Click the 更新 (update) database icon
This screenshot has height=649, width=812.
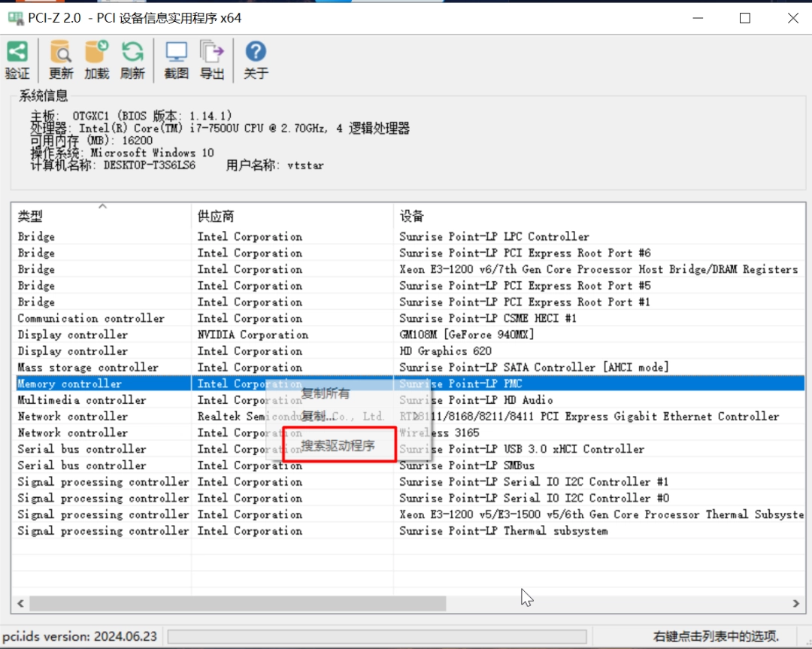point(61,59)
